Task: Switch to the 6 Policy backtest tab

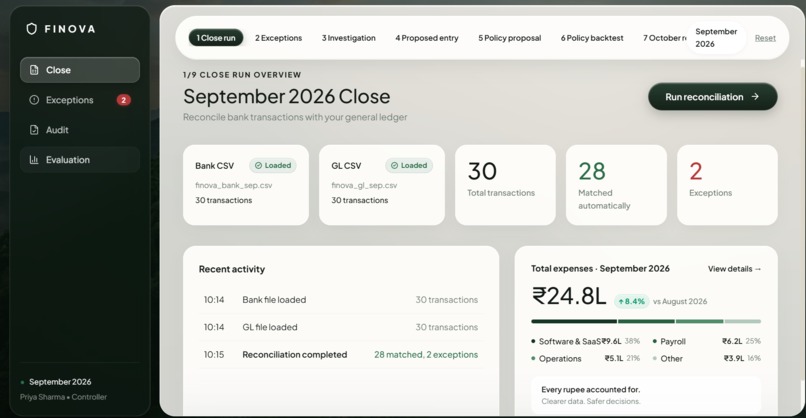Action: tap(592, 38)
